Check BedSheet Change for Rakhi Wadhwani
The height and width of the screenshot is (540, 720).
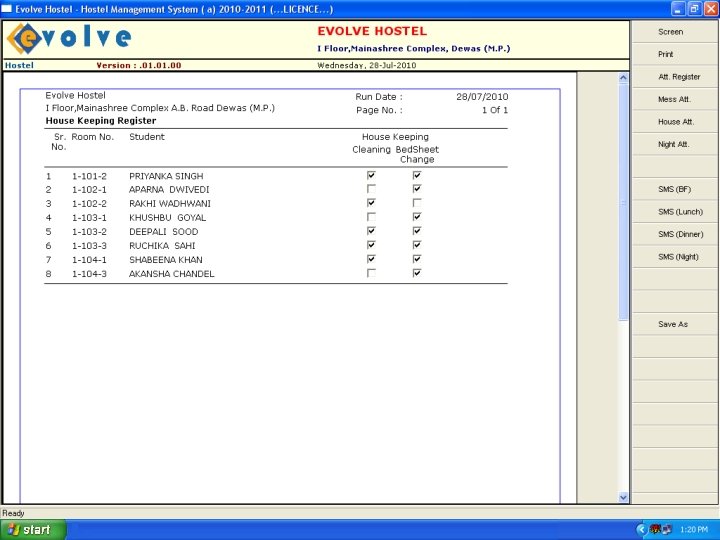(416, 203)
